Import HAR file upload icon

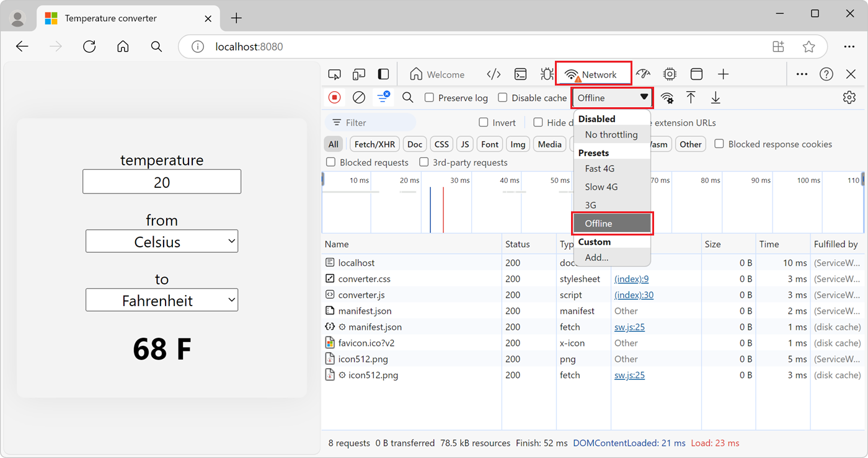(x=691, y=97)
